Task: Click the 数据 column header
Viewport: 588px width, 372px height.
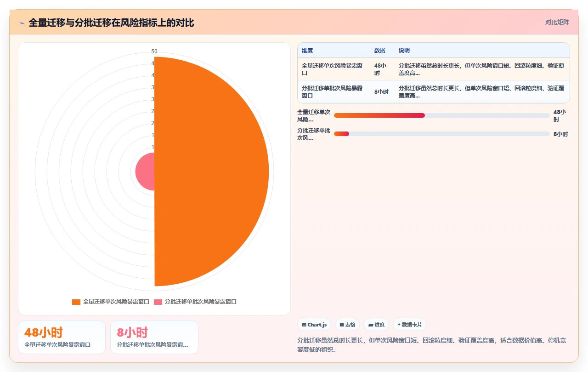Action: (380, 51)
